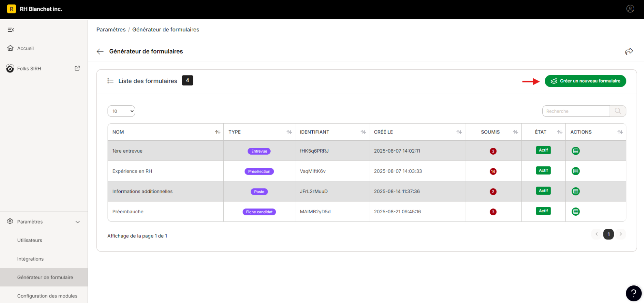644x303 pixels.
Task: Sort by ÉTAT column
Action: point(560,132)
